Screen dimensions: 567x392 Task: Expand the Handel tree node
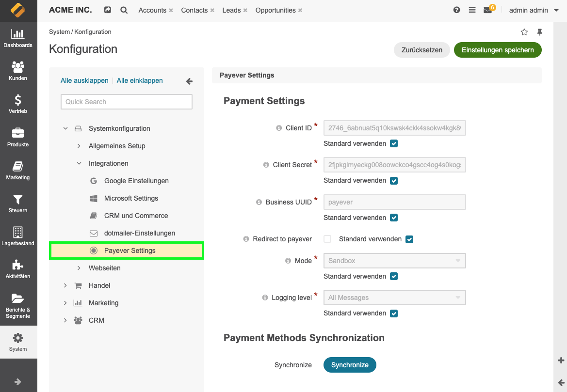[65, 285]
